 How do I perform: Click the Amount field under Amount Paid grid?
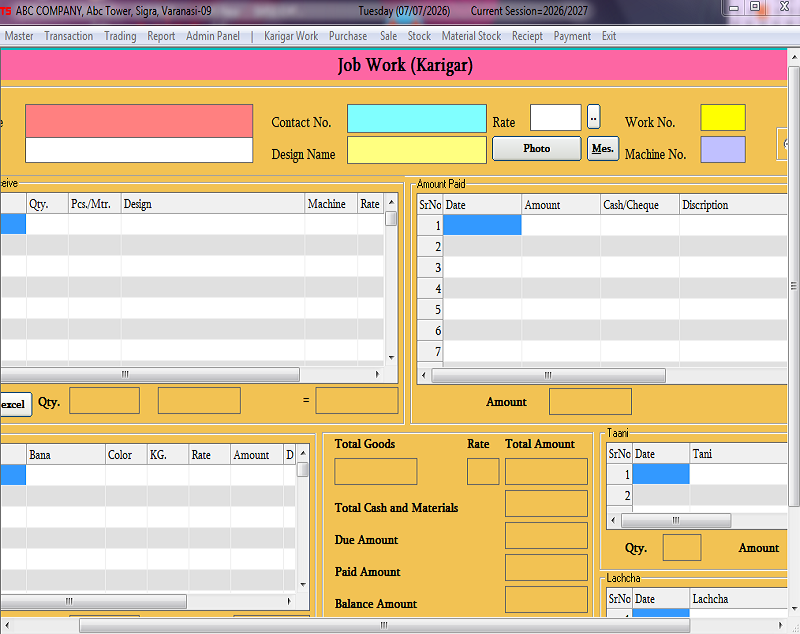click(590, 401)
